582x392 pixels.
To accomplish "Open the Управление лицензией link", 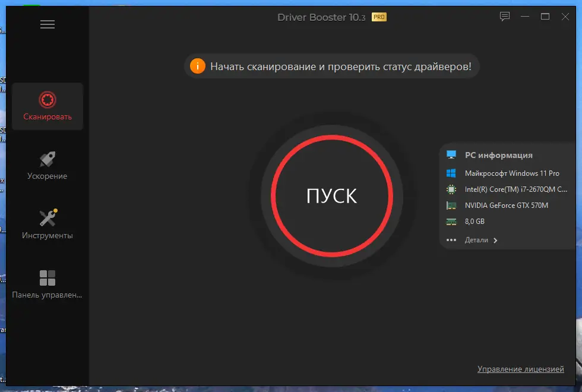I will point(520,369).
